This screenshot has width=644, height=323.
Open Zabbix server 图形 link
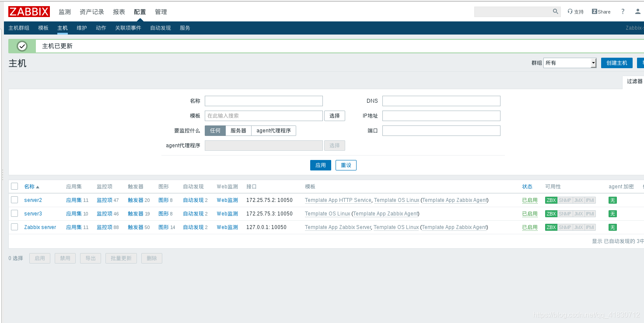point(164,227)
